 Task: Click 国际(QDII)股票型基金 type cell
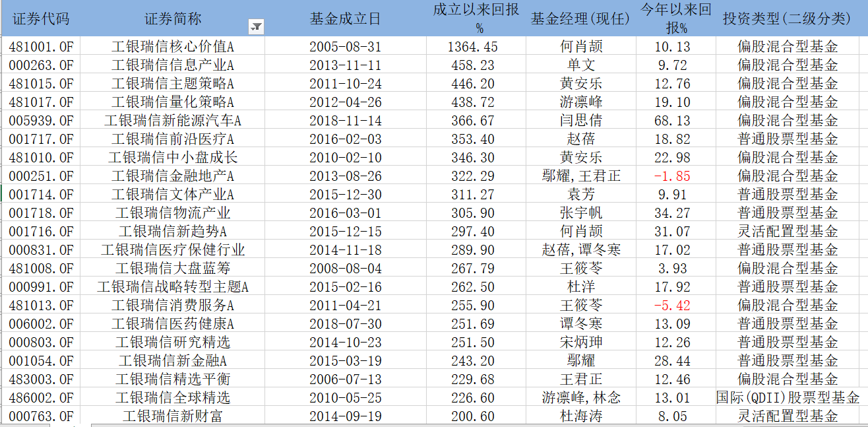tap(788, 397)
